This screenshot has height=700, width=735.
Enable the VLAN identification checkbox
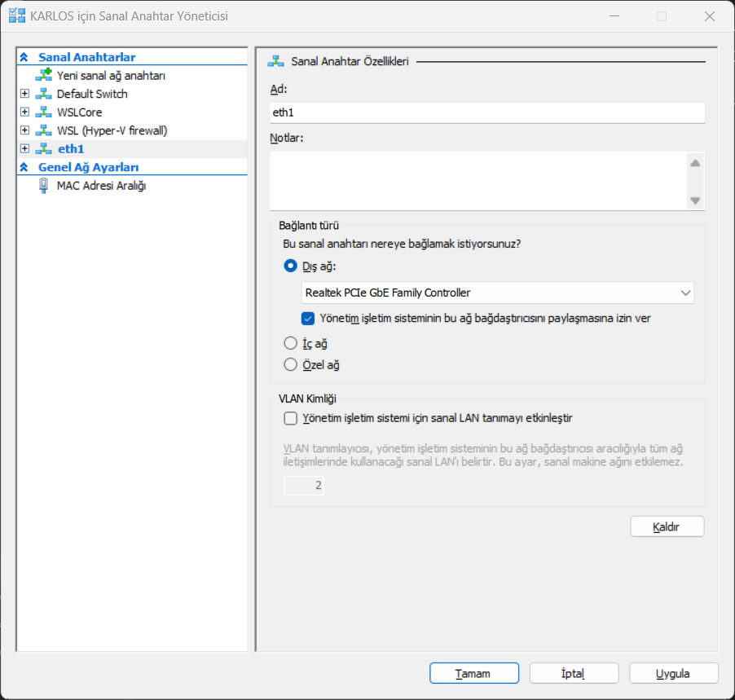pos(290,419)
